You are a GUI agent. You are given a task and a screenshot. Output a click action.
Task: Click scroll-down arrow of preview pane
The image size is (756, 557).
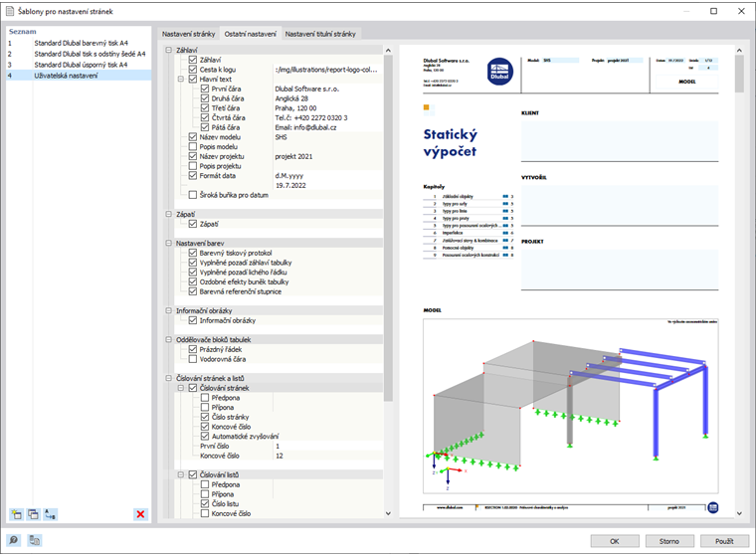point(739,513)
